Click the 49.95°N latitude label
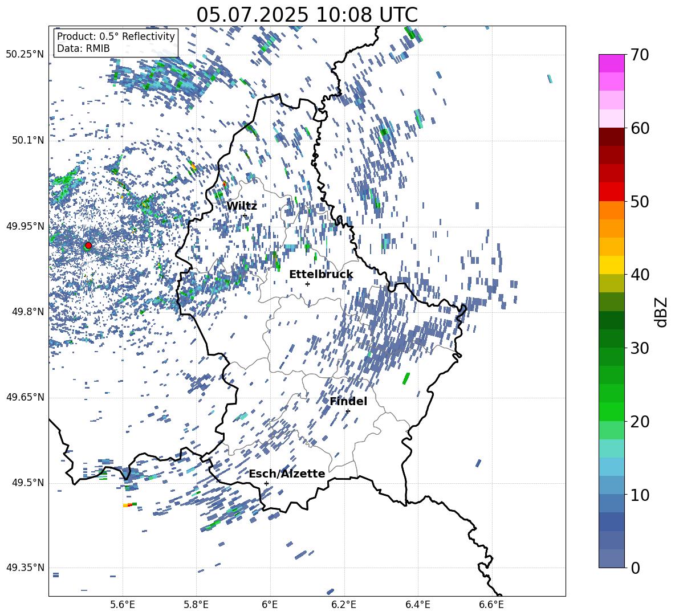 click(25, 226)
